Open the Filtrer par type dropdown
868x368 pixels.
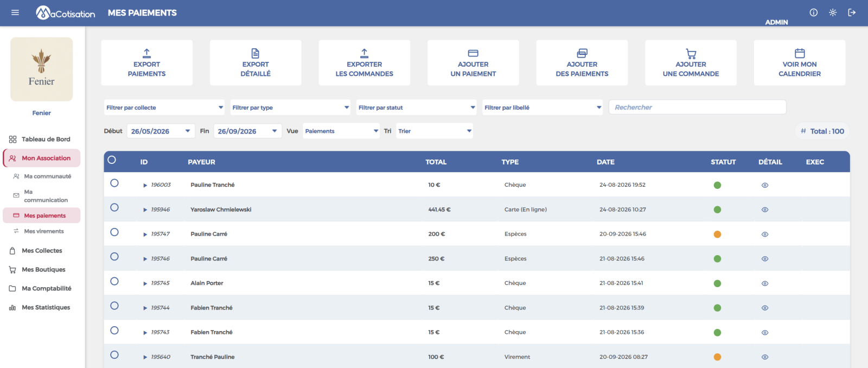[291, 107]
